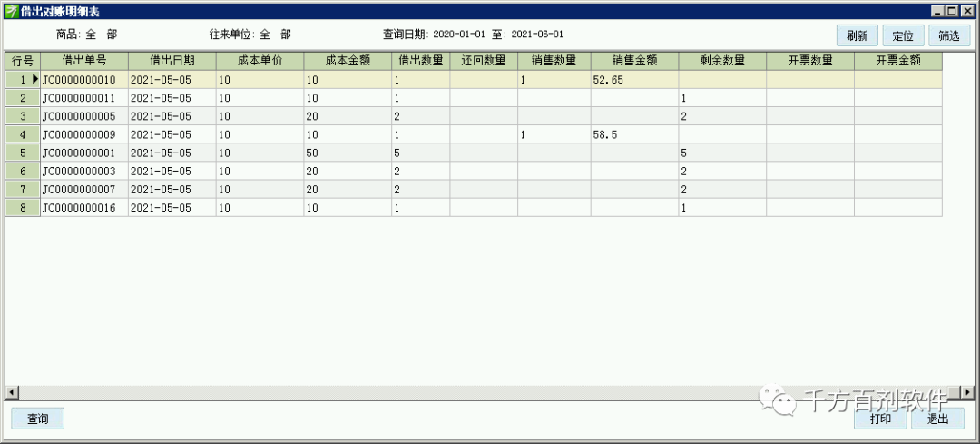Select the 借出日期 column header
Viewport: 980px width, 444px height.
coord(171,61)
